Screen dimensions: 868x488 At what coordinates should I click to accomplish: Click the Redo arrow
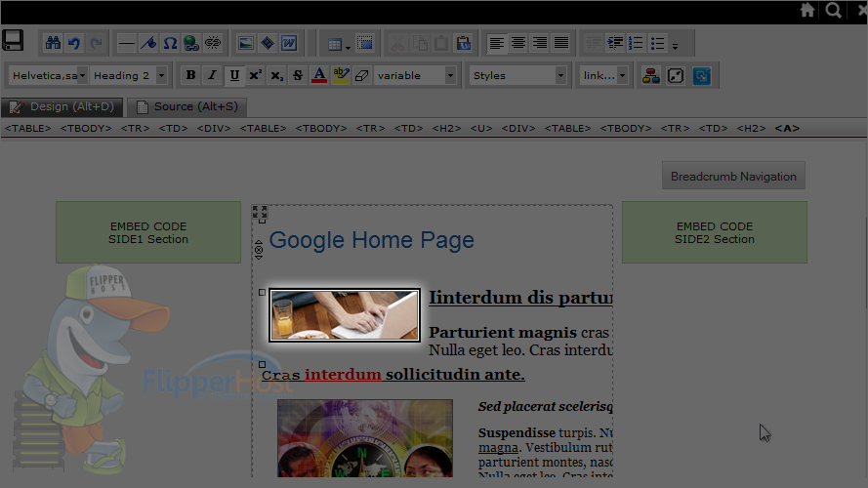pyautogui.click(x=96, y=43)
